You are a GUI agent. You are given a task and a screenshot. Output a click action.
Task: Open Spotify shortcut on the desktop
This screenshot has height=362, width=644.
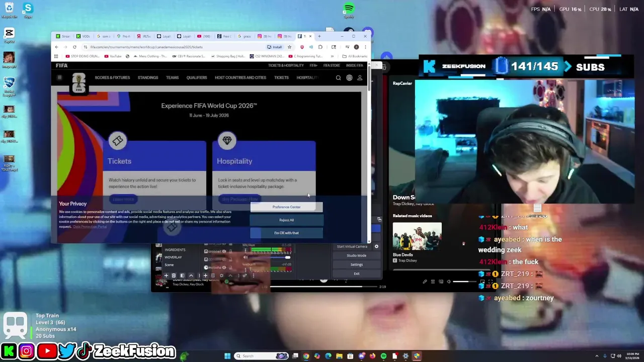point(348,11)
